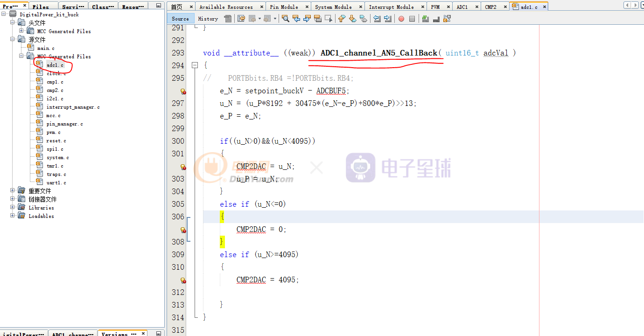Open pwm.c in MCC Generated Files
This screenshot has height=336, width=644.
tap(53, 132)
